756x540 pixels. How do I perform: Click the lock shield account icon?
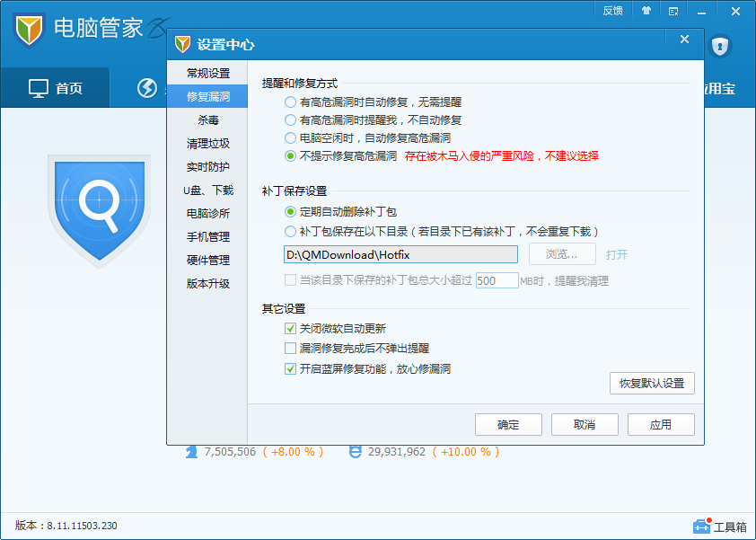point(720,47)
